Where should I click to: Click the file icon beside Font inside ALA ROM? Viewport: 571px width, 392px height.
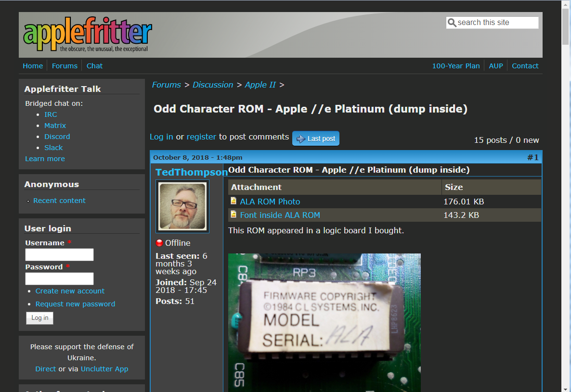tap(234, 215)
